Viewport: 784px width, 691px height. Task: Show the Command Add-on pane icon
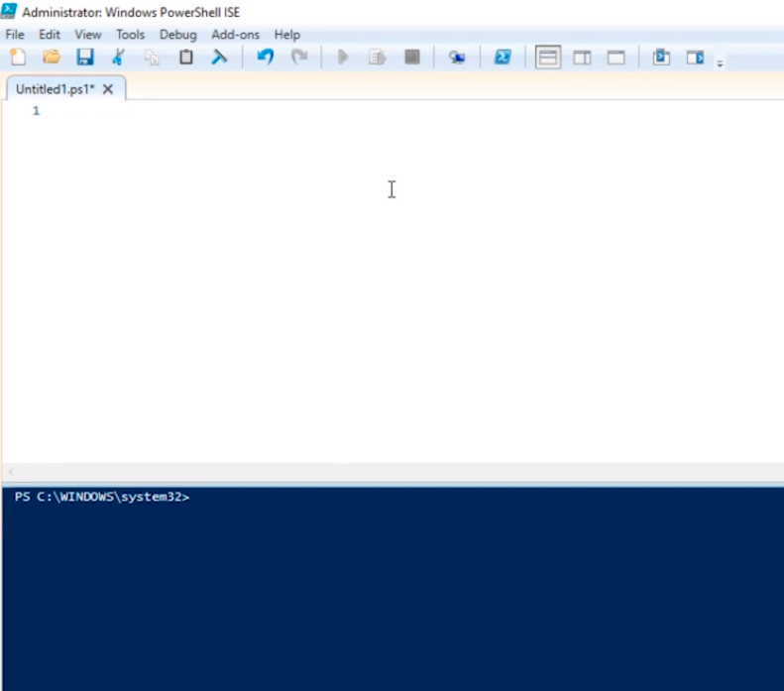695,58
